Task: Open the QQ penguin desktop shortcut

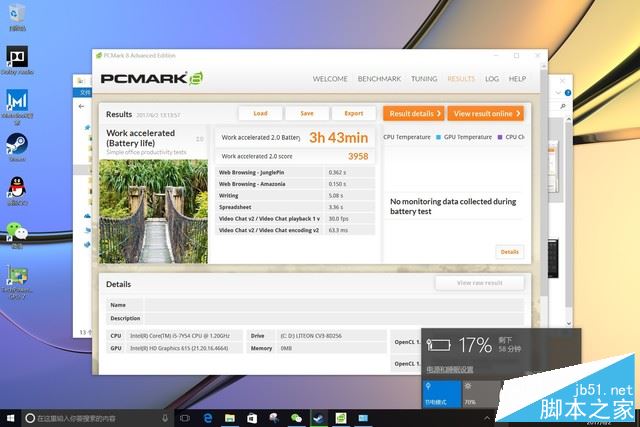Action: (x=17, y=190)
